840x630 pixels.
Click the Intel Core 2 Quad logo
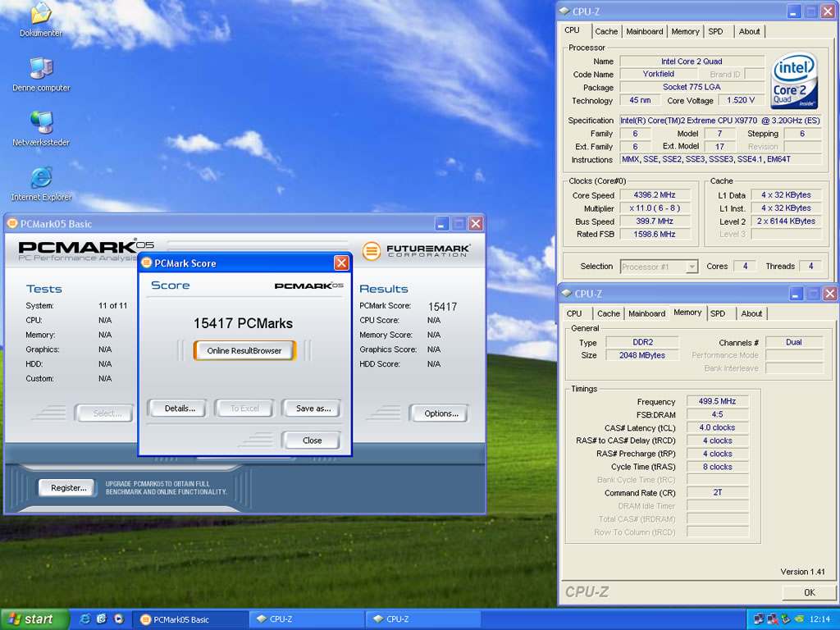pos(794,80)
